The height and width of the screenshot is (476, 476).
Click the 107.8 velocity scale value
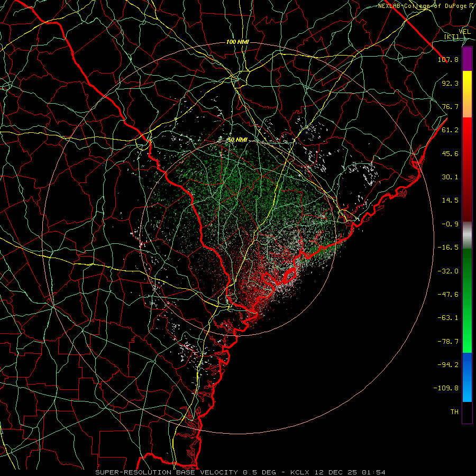pyautogui.click(x=448, y=60)
